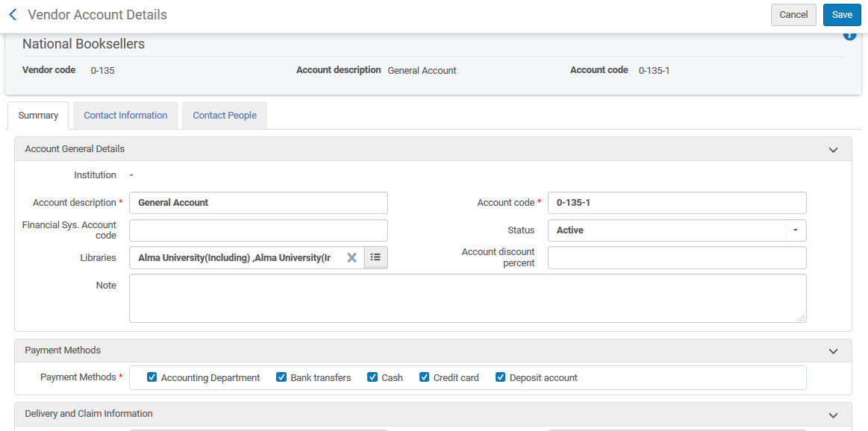Open the Contact People tab
Image resolution: width=868 pixels, height=431 pixels.
point(225,116)
